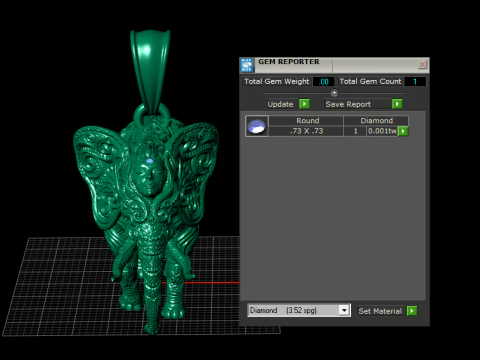The width and height of the screenshot is (480, 360).
Task: Click the Set Material label
Action: (x=380, y=311)
